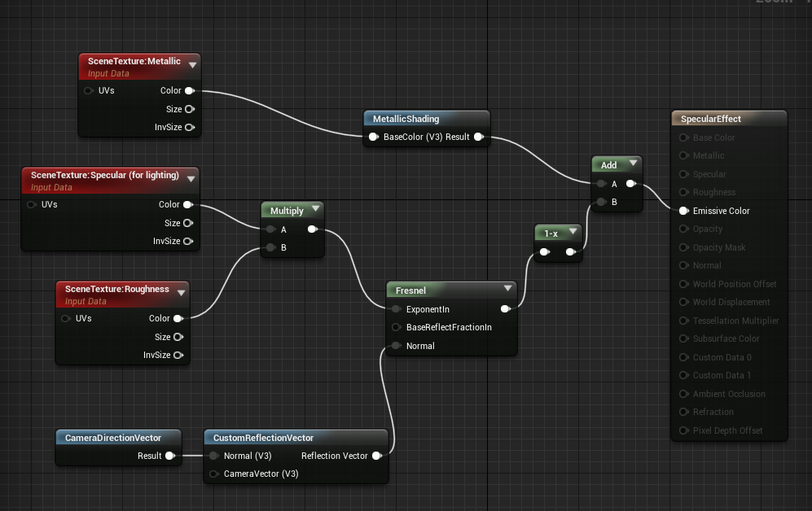
Task: Open the Add node's header dropdown arrow
Action: point(633,164)
